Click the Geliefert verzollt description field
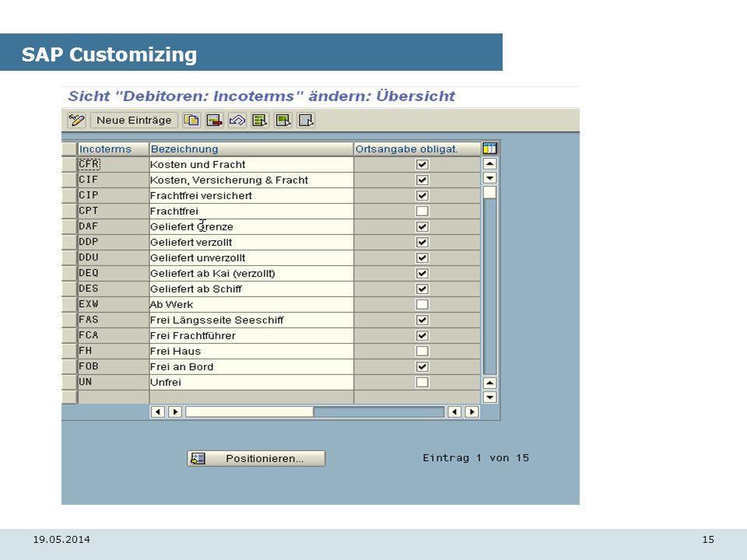 [251, 242]
